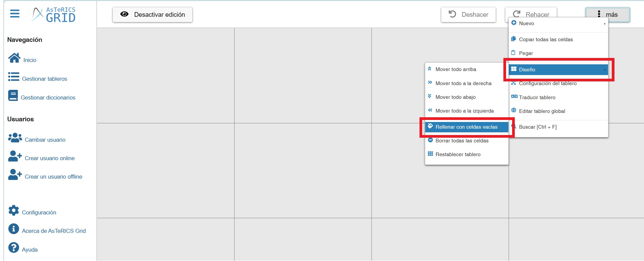This screenshot has width=644, height=261.
Task: Click the Nuevo plus icon
Action: [x=514, y=23]
